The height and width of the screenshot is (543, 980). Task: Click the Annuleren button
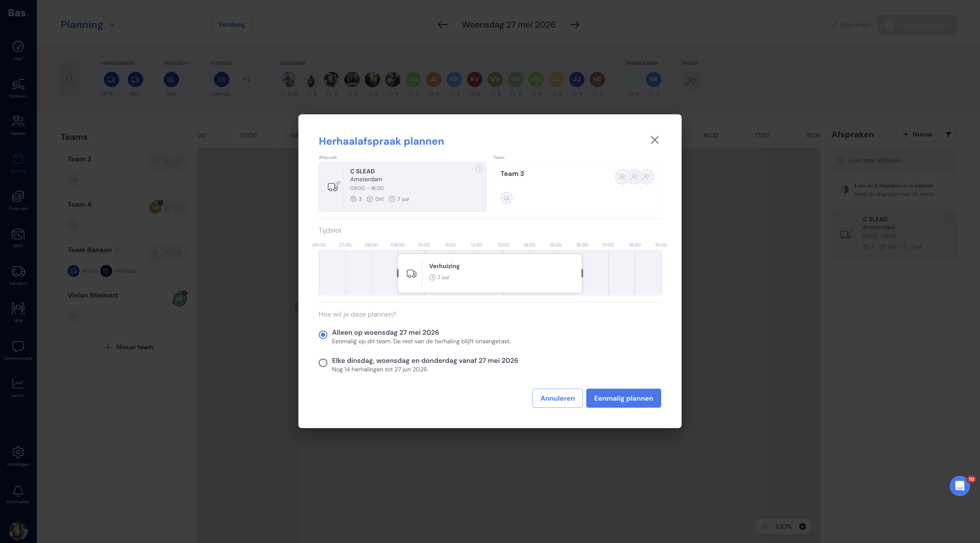tap(557, 398)
